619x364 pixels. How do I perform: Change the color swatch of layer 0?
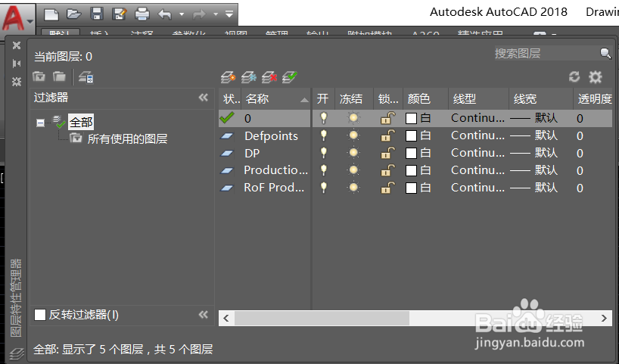412,119
